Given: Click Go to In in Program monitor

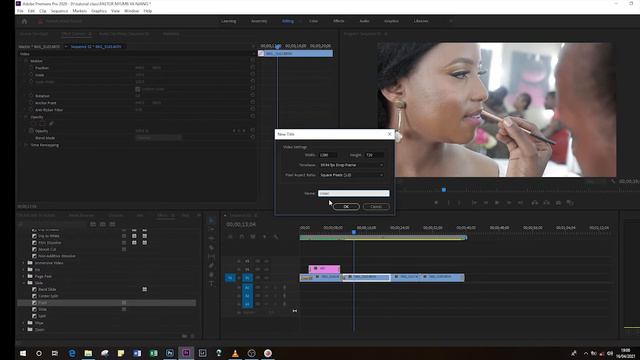Looking at the screenshot, I should pyautogui.click(x=474, y=202).
